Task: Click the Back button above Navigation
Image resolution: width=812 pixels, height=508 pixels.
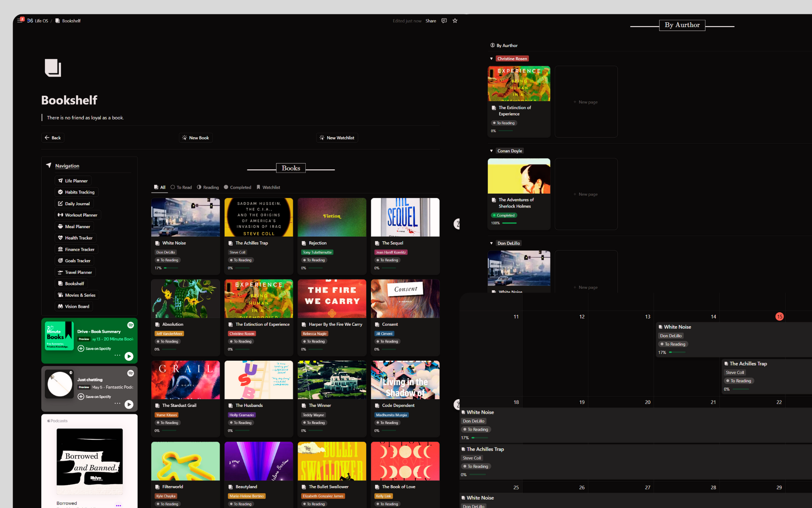Action: point(53,138)
